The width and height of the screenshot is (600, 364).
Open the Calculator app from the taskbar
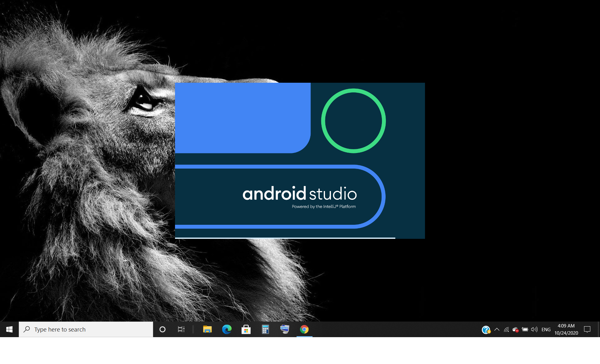pos(265,329)
